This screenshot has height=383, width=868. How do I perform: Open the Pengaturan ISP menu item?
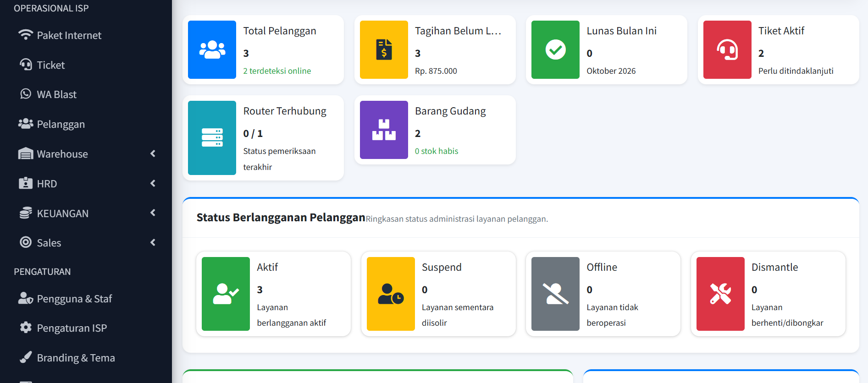(86, 328)
